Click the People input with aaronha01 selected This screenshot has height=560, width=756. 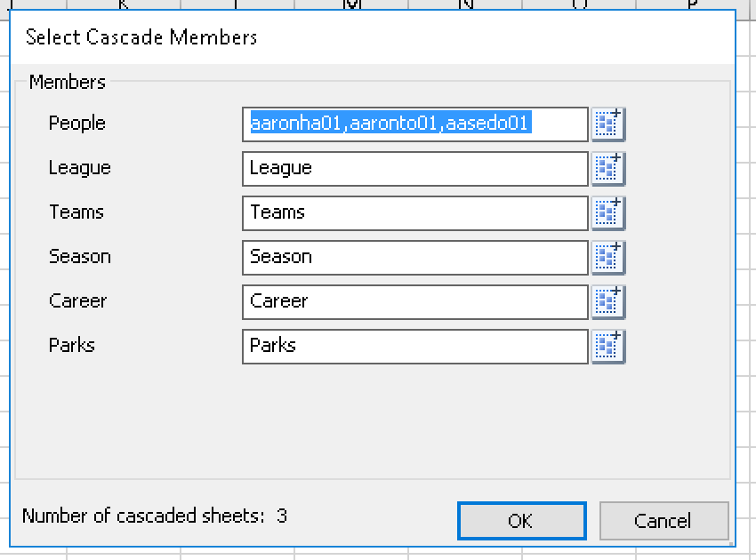[x=414, y=124]
